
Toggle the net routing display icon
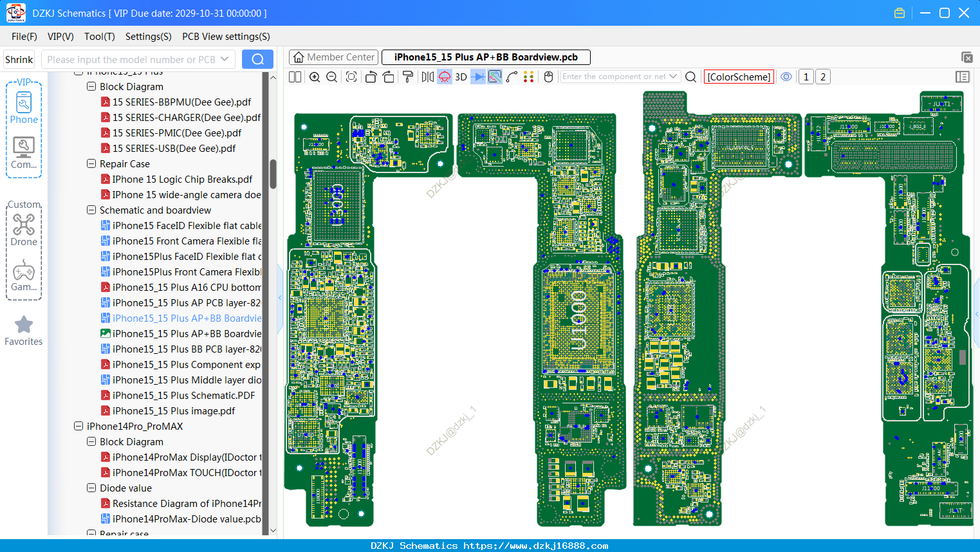[x=495, y=77]
